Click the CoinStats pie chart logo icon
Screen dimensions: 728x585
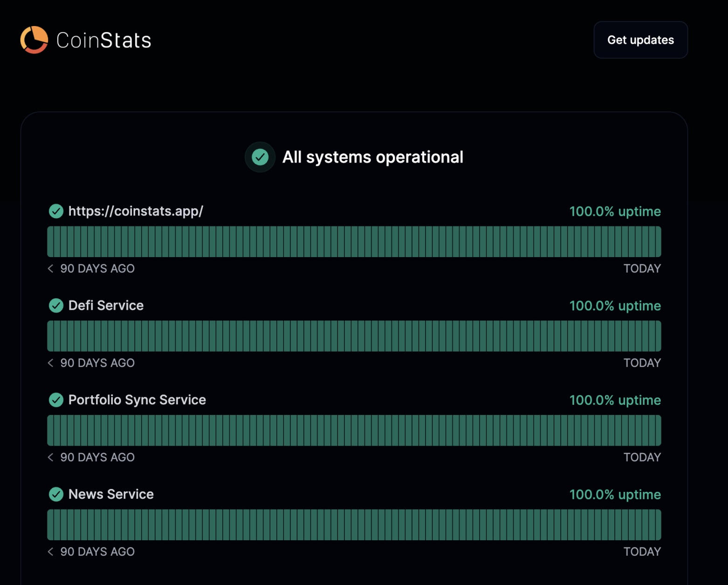point(34,40)
